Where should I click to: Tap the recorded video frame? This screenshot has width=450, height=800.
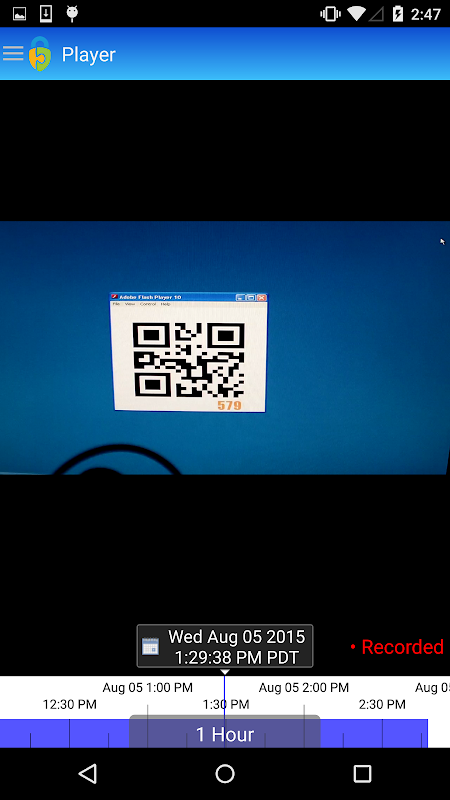click(x=225, y=347)
